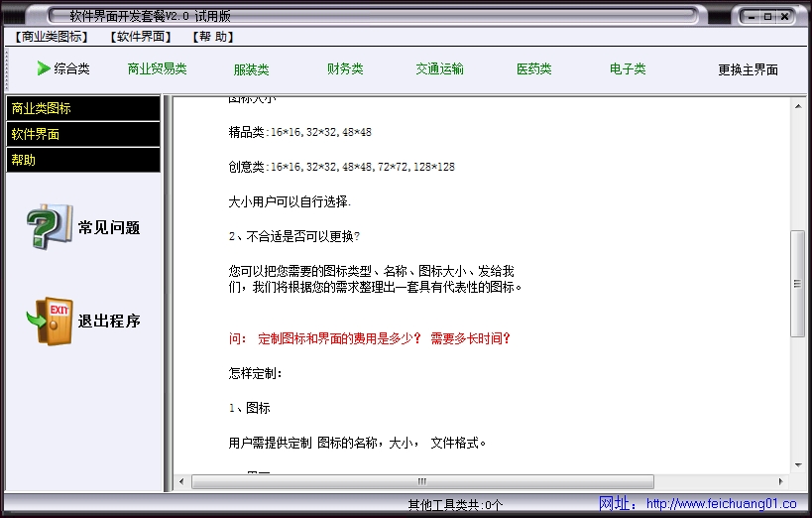The height and width of the screenshot is (518, 812).
Task: Click the question mark 常见问题 icon
Action: 49,227
